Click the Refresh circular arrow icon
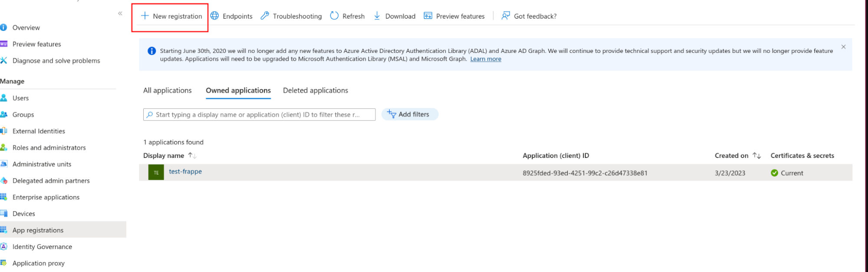Viewport: 868px width, 272px height. (x=334, y=16)
